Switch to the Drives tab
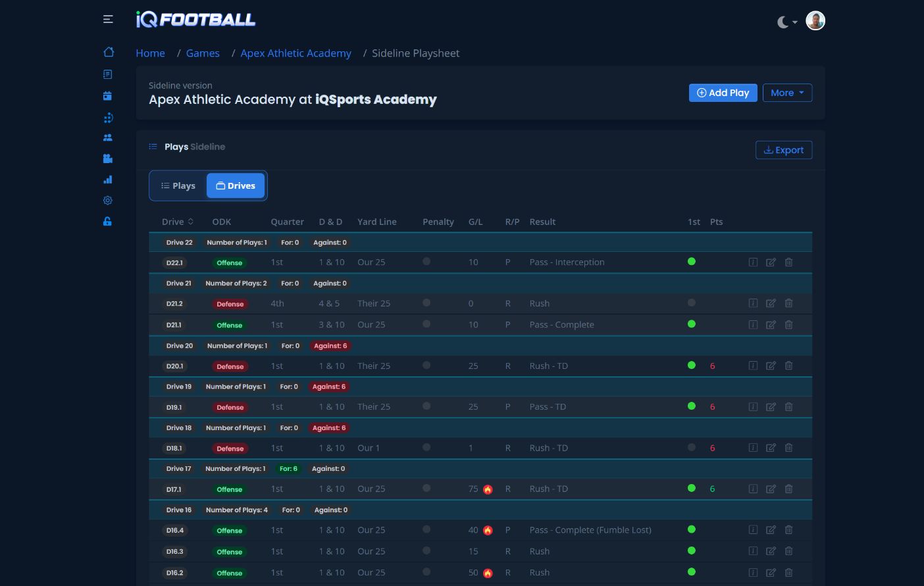924x586 pixels. click(236, 186)
